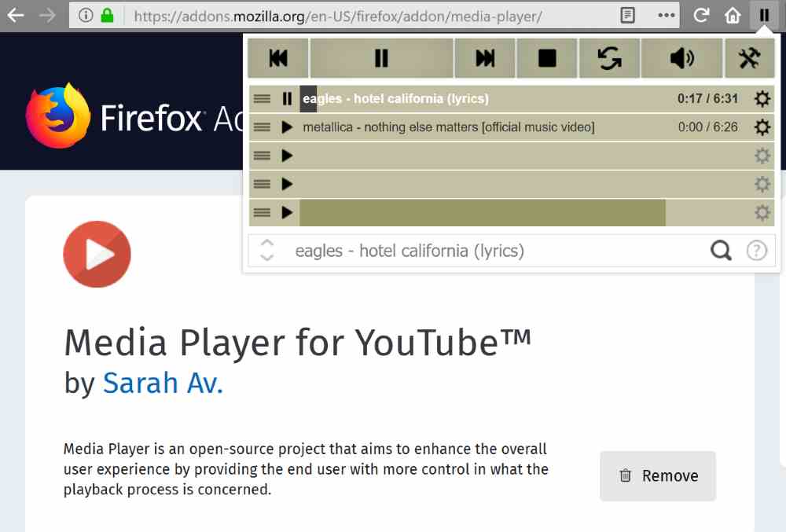Pause playback with the large pause button
Image resolution: width=786 pixels, height=532 pixels.
click(381, 58)
